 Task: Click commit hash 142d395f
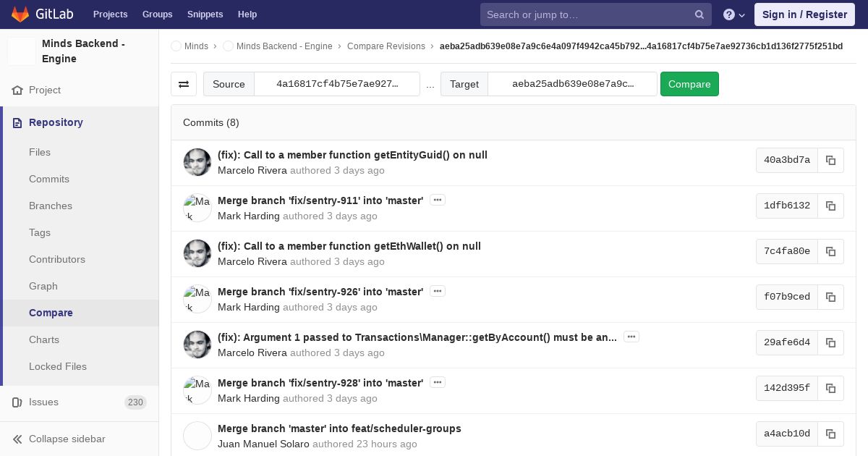[787, 388]
